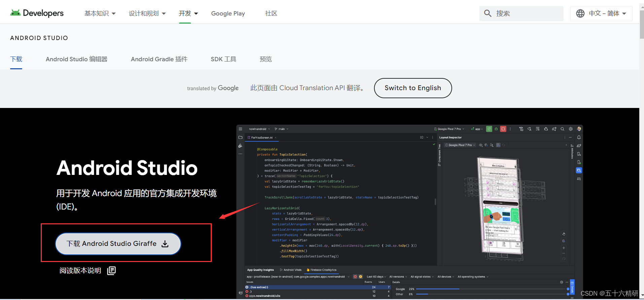Click the gear icon in Details panel header
The width and height of the screenshot is (644, 300).
click(x=562, y=282)
